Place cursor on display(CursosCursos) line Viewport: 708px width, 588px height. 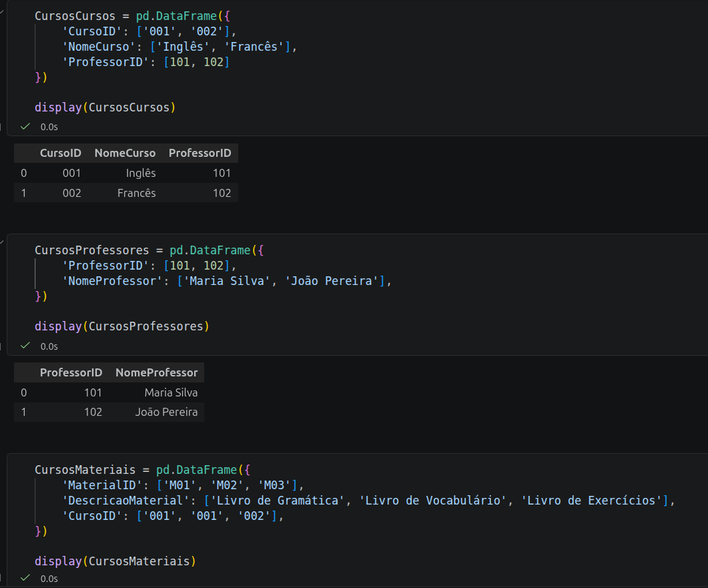coord(105,107)
